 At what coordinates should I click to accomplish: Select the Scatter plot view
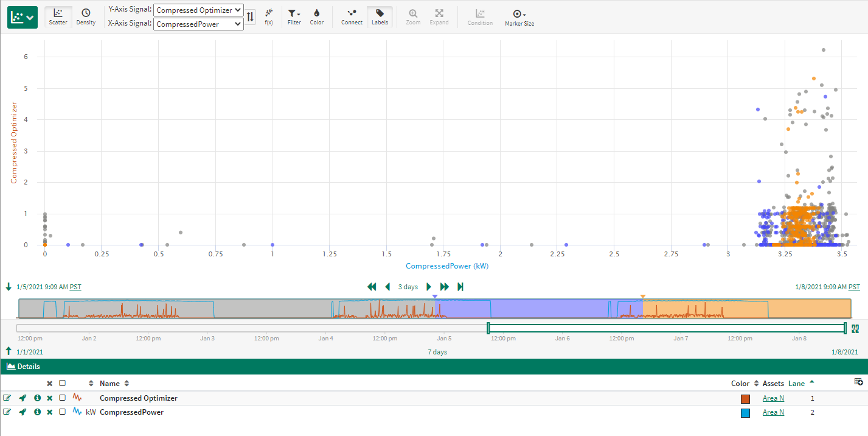pos(58,17)
